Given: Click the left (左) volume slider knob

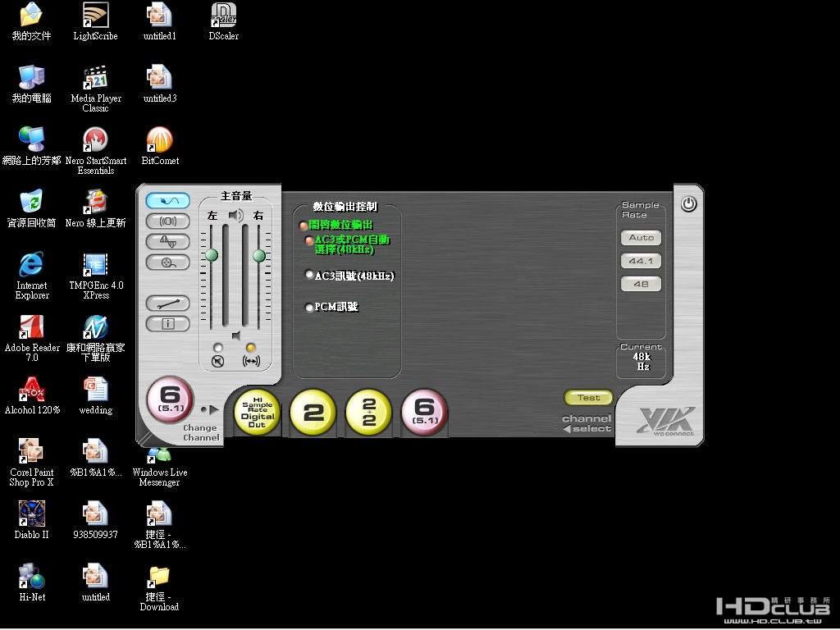Looking at the screenshot, I should click(212, 255).
